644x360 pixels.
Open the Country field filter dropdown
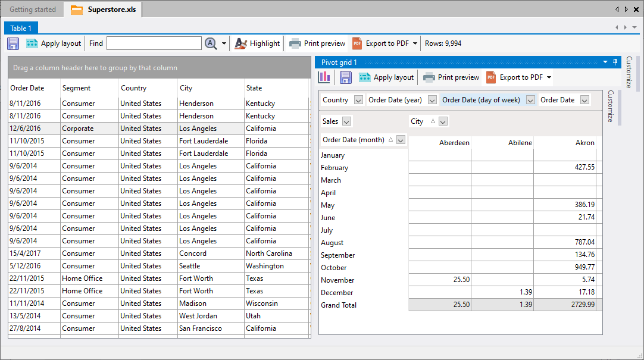(358, 100)
